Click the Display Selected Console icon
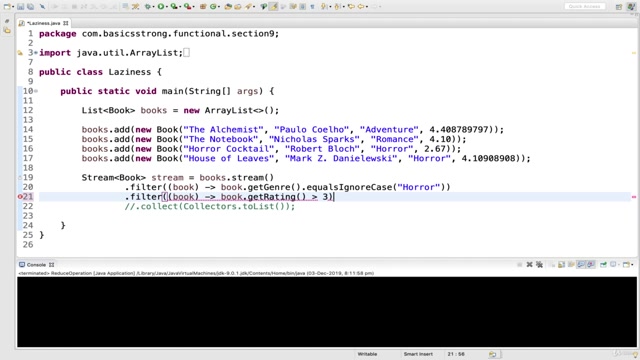The image size is (640, 360). [613, 265]
